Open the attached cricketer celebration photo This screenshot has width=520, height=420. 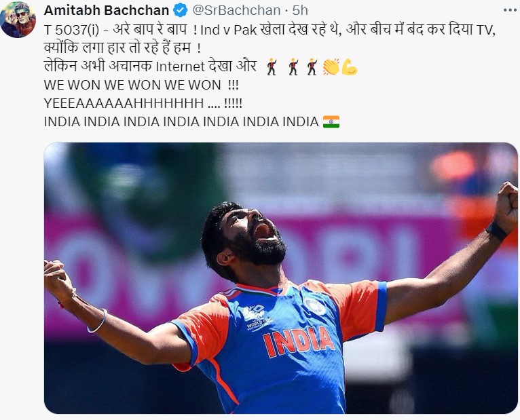coord(280,278)
